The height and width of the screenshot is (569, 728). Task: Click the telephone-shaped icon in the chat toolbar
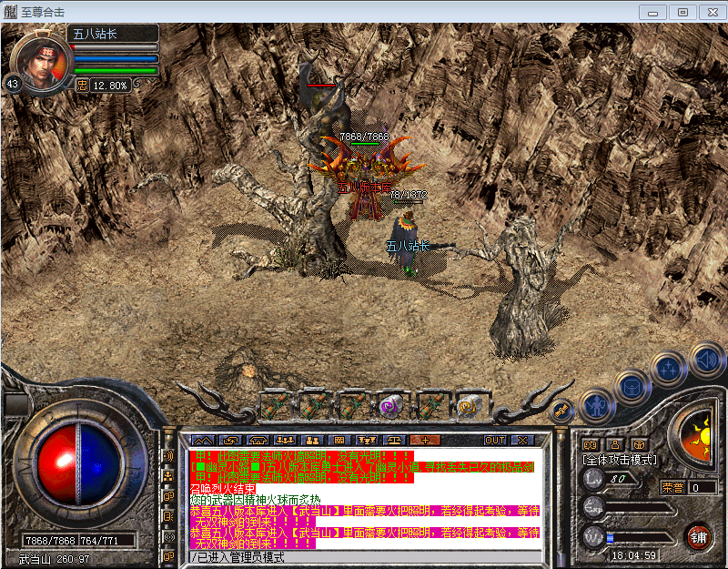click(x=258, y=441)
